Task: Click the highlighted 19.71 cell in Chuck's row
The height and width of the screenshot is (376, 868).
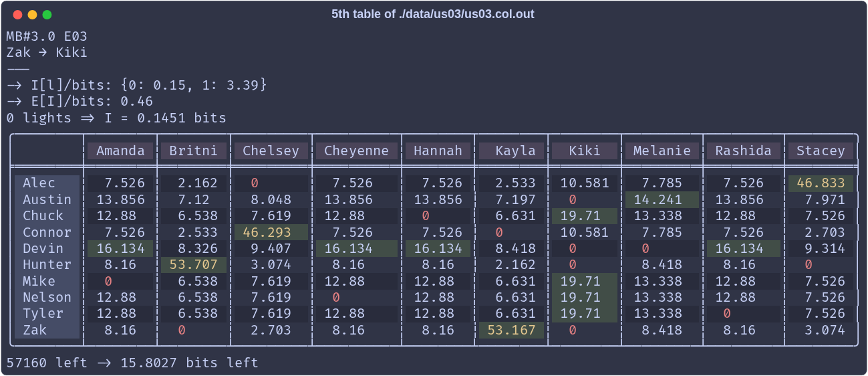Action: click(585, 216)
